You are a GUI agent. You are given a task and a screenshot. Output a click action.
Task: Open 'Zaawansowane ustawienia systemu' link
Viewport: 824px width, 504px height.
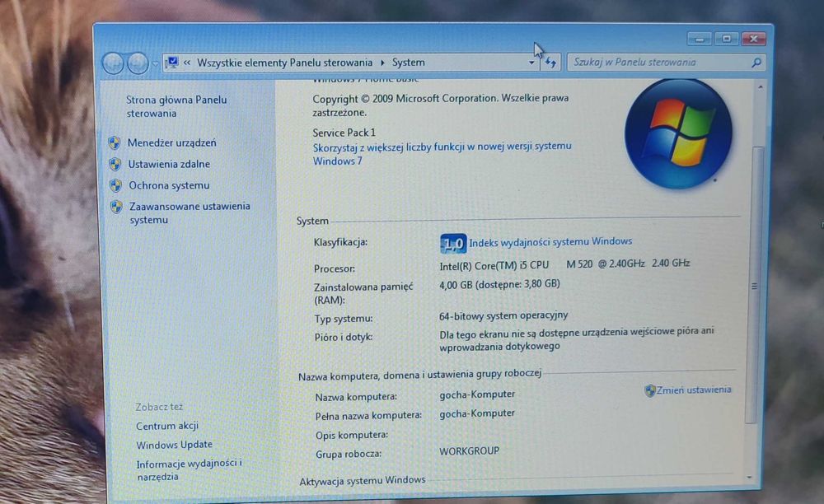pyautogui.click(x=190, y=213)
